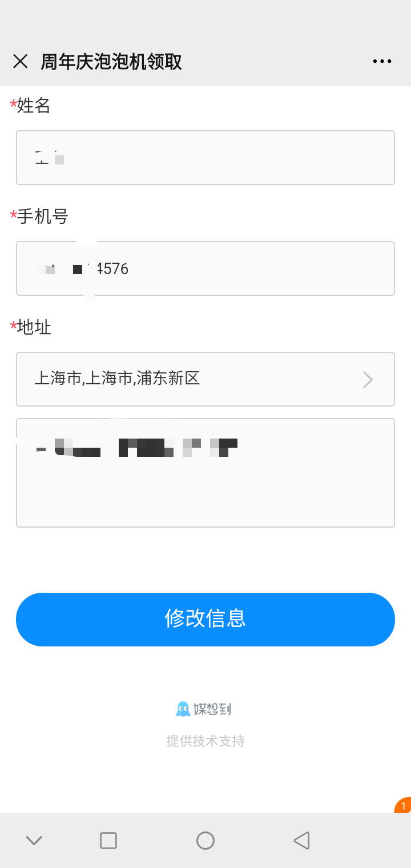Click the 手机号 field label

coord(42,216)
